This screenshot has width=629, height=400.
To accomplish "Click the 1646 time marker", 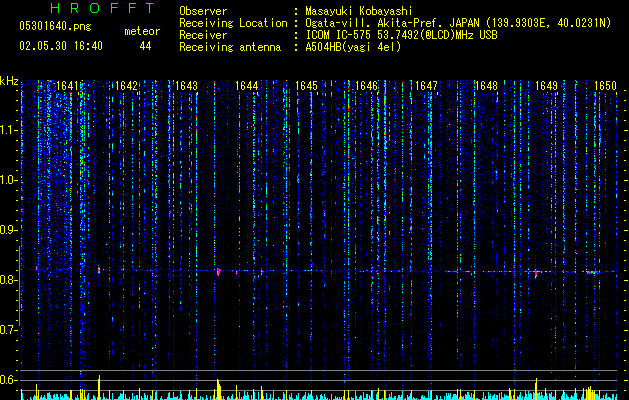I will tap(367, 86).
